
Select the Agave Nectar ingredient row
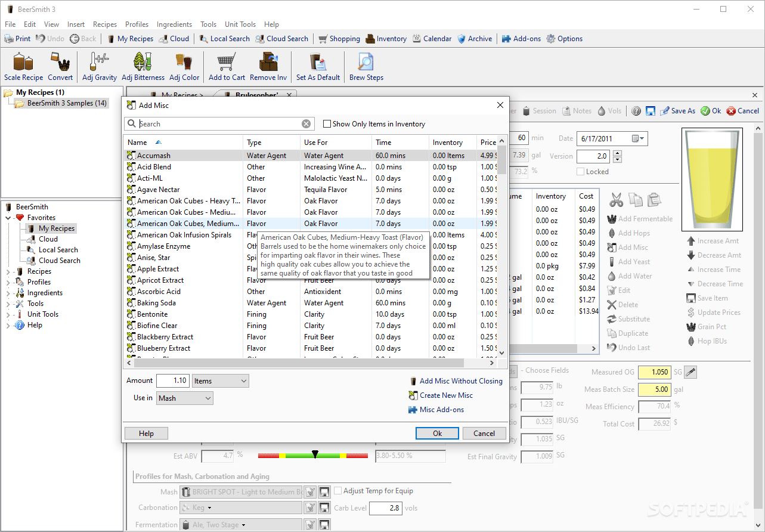pos(311,190)
